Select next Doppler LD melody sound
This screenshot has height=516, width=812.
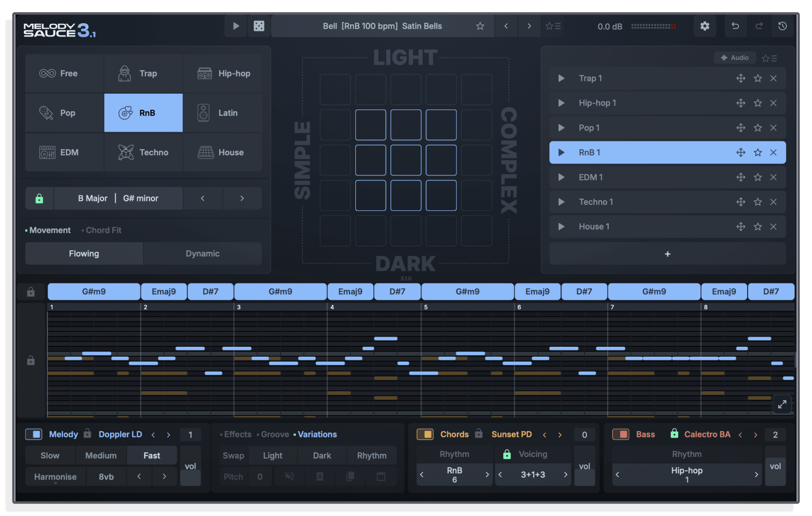168,435
